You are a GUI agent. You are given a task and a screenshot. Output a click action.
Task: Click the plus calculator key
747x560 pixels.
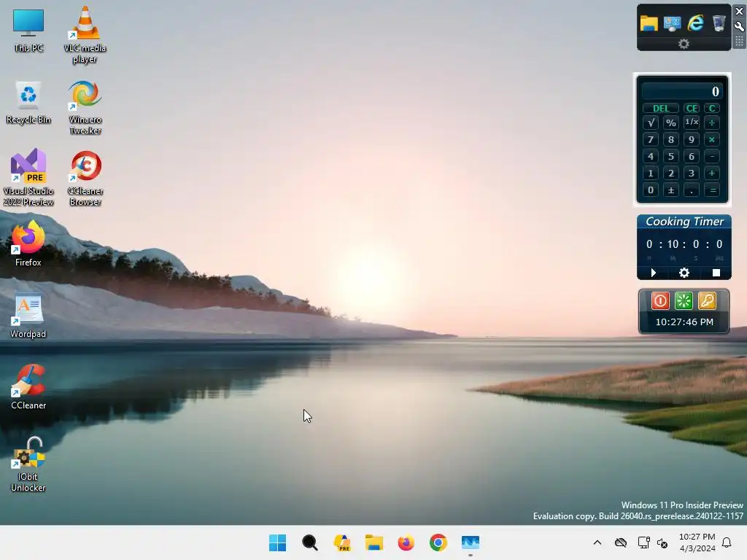coord(712,174)
